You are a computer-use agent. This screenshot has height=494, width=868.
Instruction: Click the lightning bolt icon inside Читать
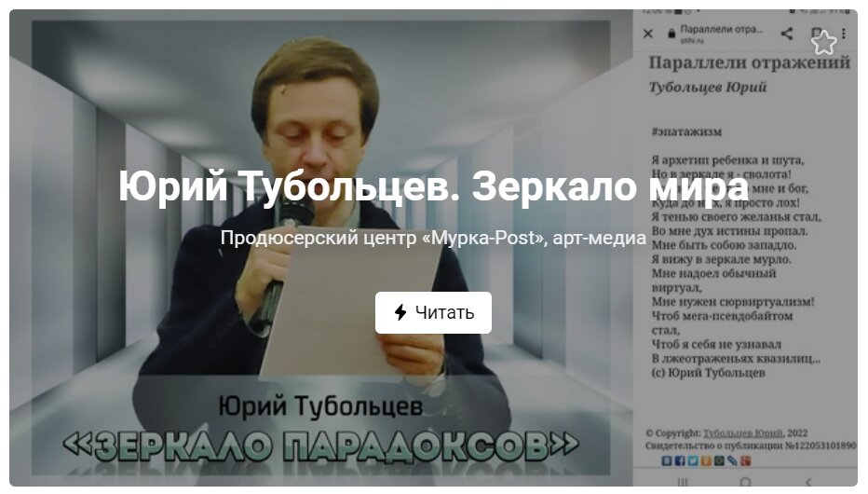pyautogui.click(x=400, y=312)
